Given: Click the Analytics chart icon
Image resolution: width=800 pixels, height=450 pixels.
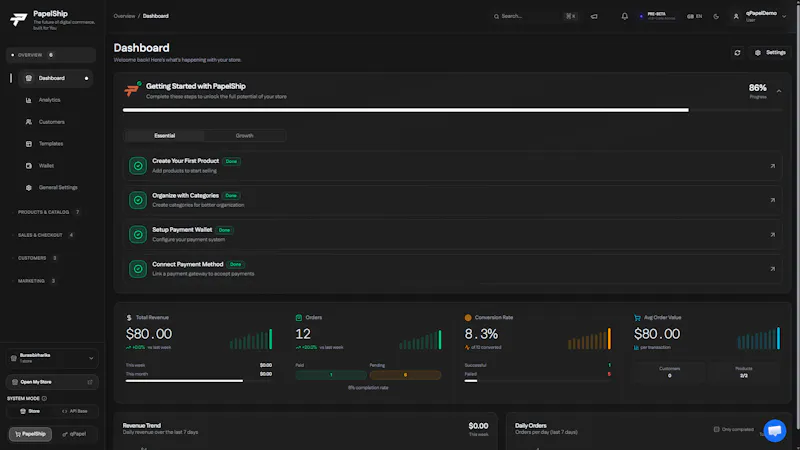Looking at the screenshot, I should [x=29, y=100].
